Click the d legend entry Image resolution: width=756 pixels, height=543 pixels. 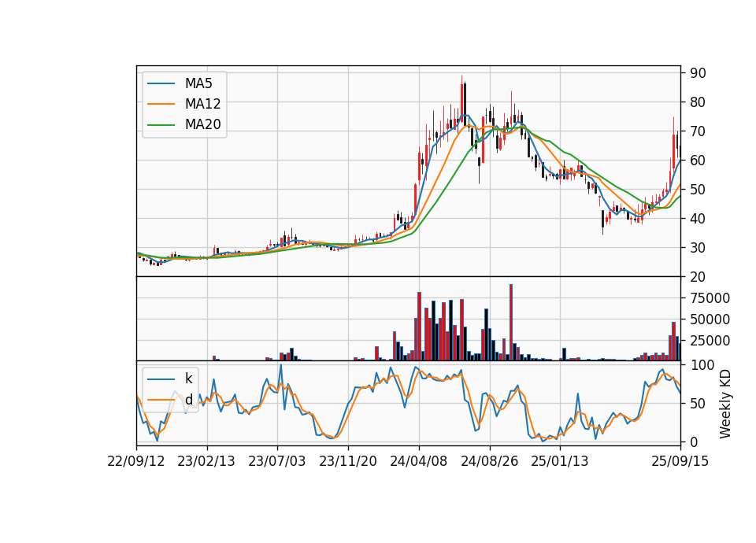(x=170, y=400)
